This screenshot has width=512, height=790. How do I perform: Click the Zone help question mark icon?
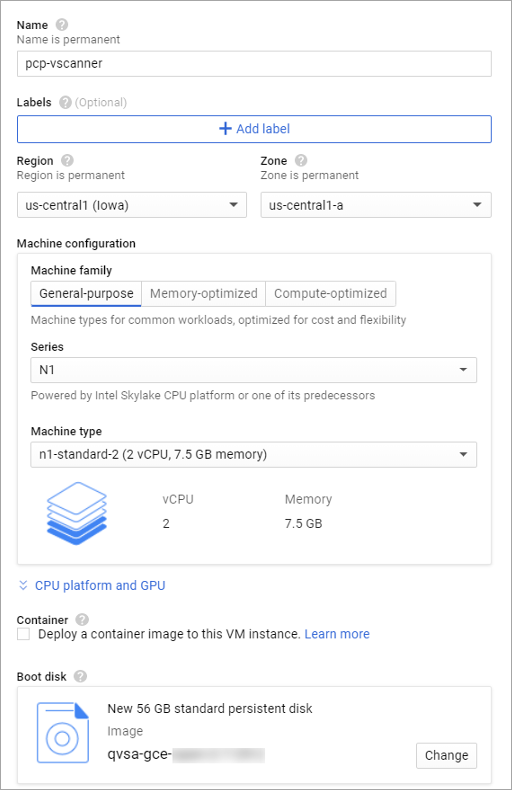(x=301, y=160)
